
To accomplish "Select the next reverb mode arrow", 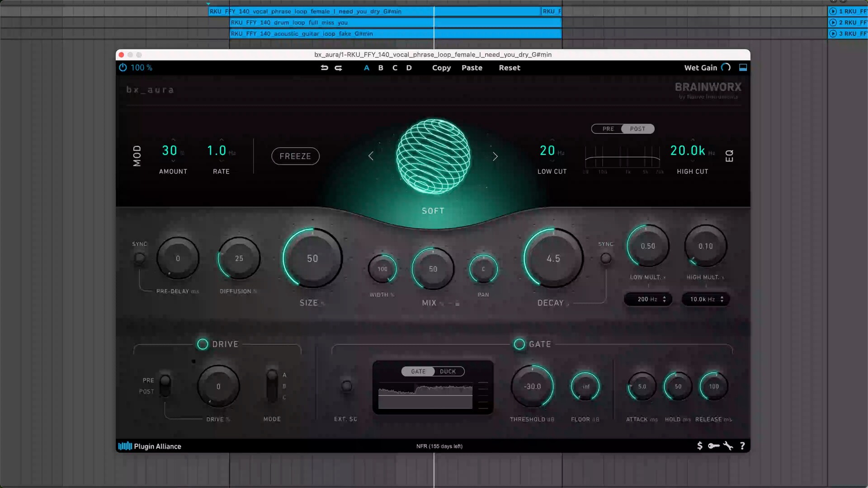I will coord(495,156).
